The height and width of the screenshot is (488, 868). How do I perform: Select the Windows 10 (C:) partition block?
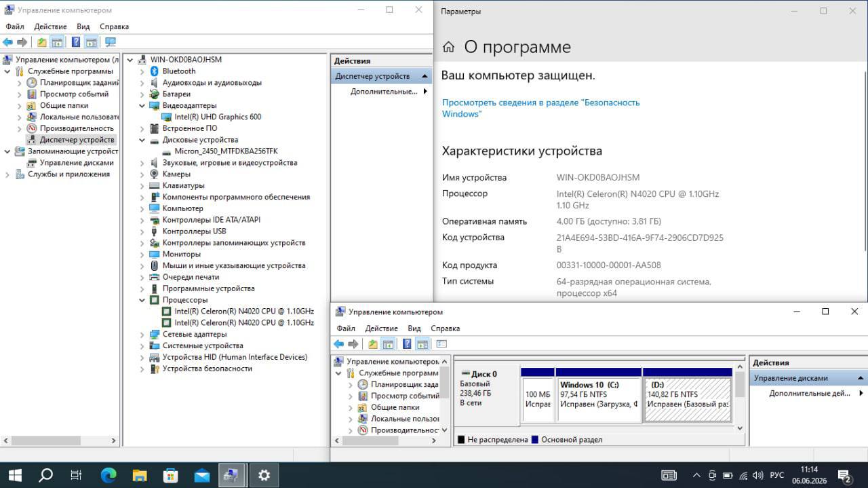click(x=598, y=399)
